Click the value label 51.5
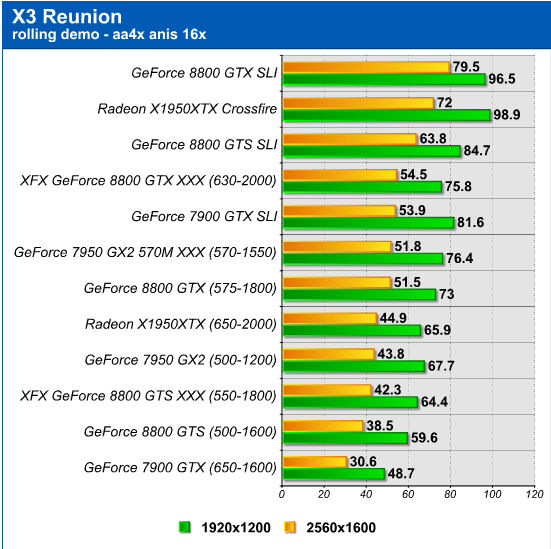This screenshot has width=551, height=549. [x=407, y=282]
